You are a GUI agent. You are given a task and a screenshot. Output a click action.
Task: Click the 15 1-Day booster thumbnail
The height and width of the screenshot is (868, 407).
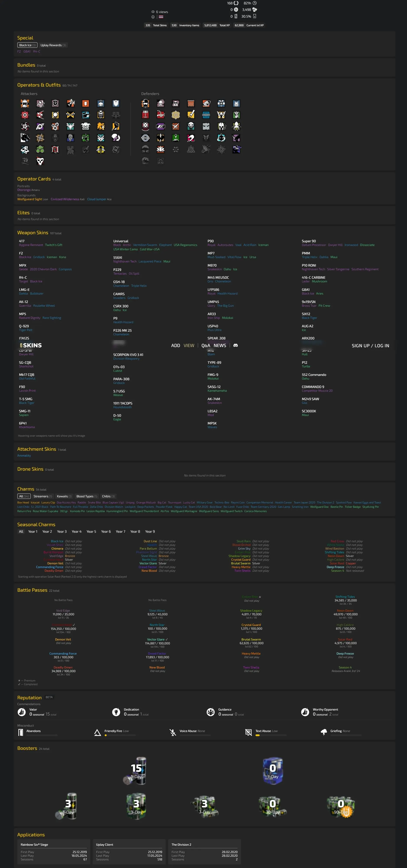coord(136,771)
